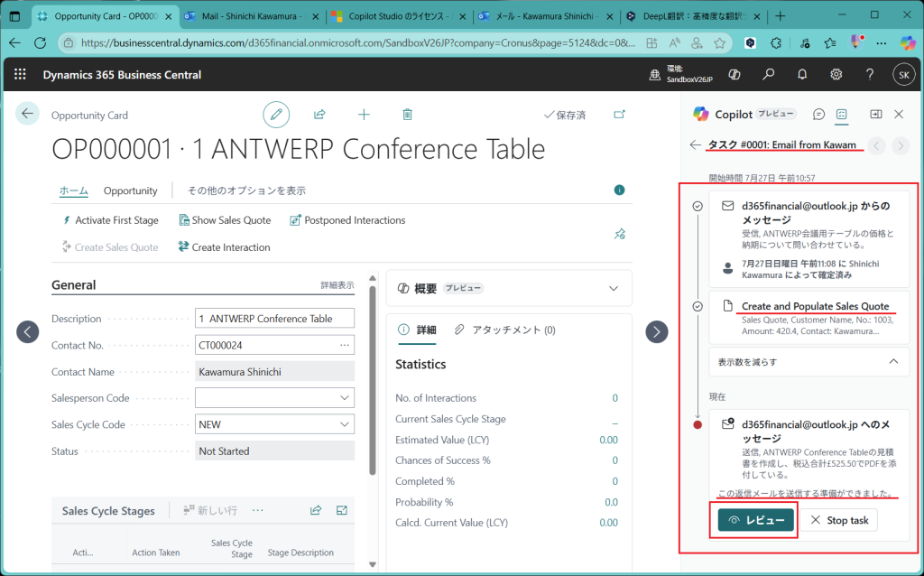Close the Copilot pane
The height and width of the screenshot is (576, 924).
(x=899, y=115)
